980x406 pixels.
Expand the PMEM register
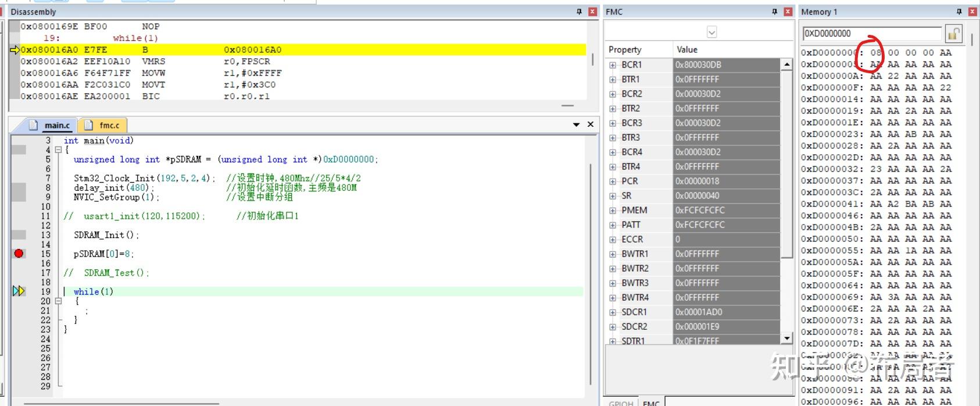pos(613,210)
